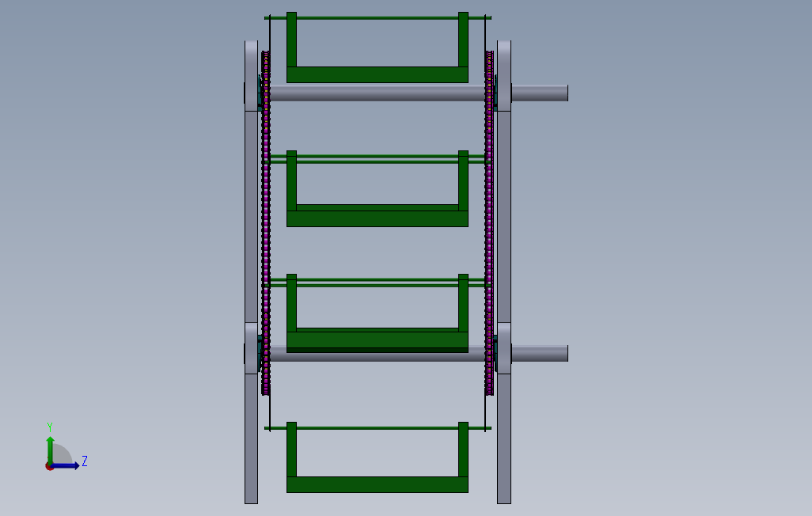Select the right purple roller chain

[x=489, y=222]
